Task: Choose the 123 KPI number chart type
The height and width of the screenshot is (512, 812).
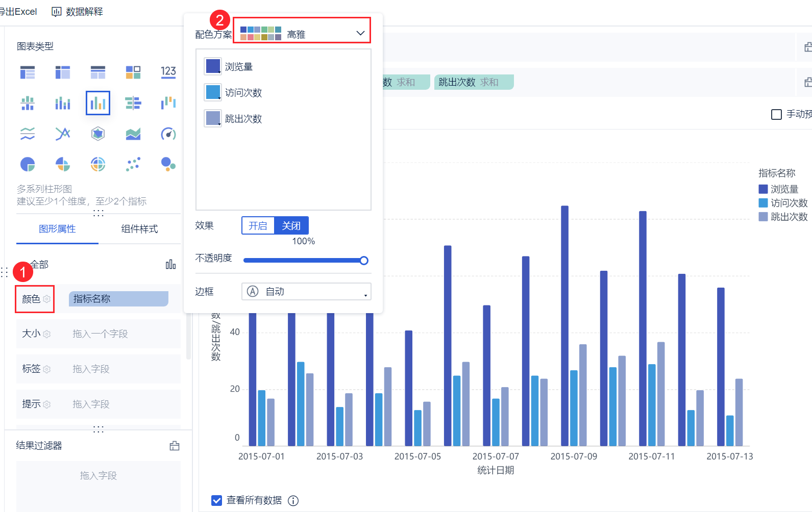Action: (168, 72)
